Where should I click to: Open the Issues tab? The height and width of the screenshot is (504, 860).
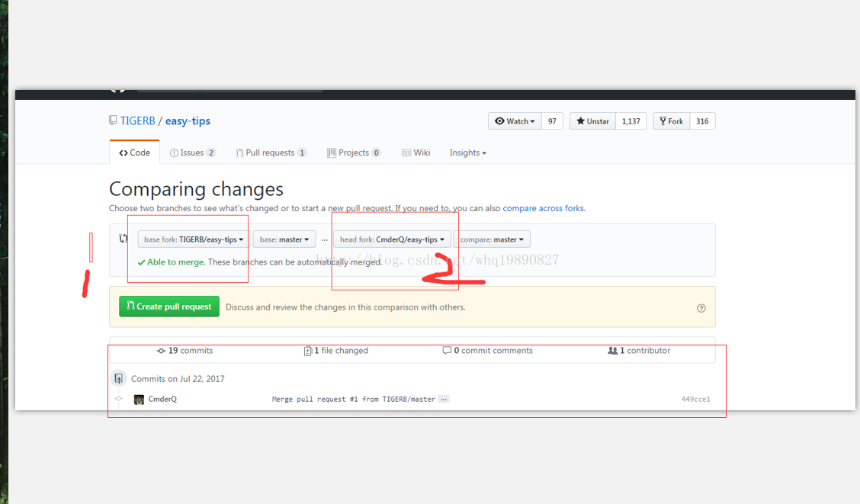[x=193, y=152]
